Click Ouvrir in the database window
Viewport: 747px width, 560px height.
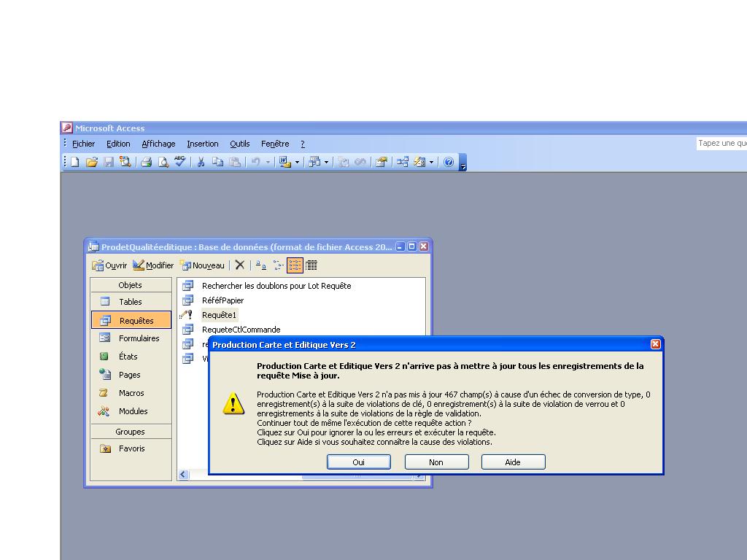(109, 265)
